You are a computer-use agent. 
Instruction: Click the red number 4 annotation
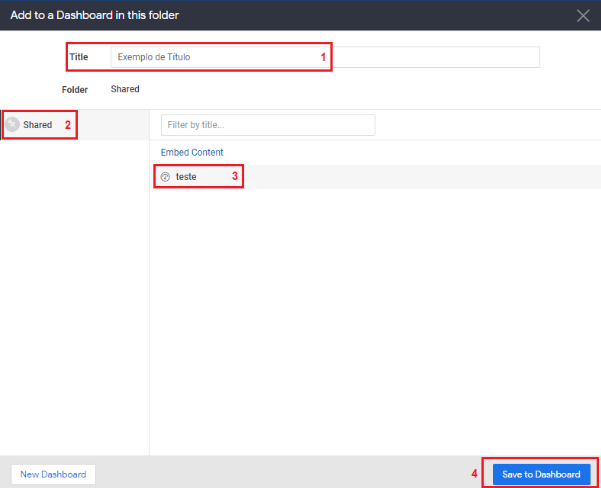pyautogui.click(x=474, y=474)
